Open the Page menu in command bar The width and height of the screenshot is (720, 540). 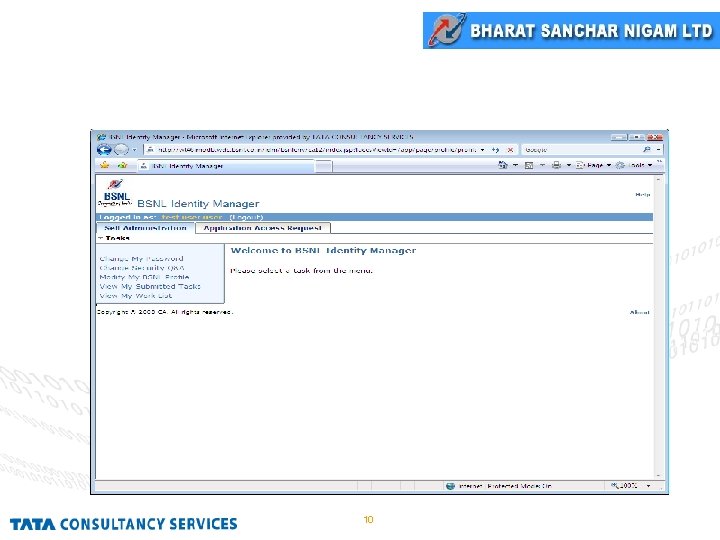(x=593, y=165)
